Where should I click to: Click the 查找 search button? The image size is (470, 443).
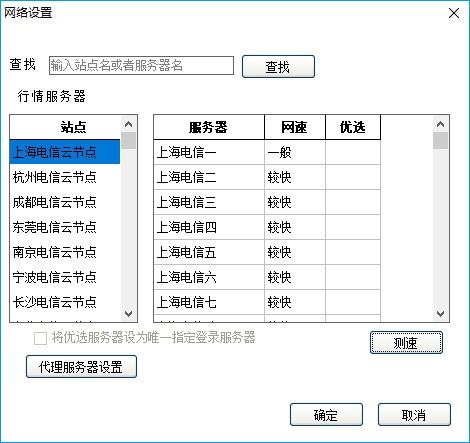278,67
